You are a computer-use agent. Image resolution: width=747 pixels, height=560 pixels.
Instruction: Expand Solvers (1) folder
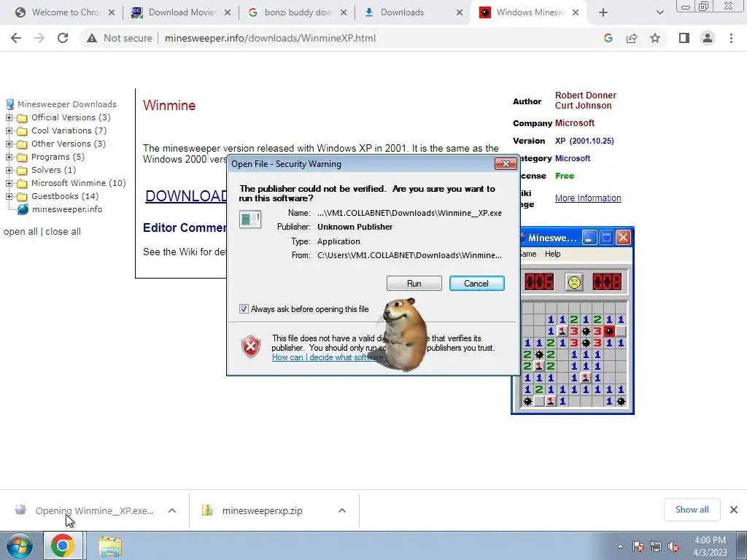pyautogui.click(x=9, y=170)
